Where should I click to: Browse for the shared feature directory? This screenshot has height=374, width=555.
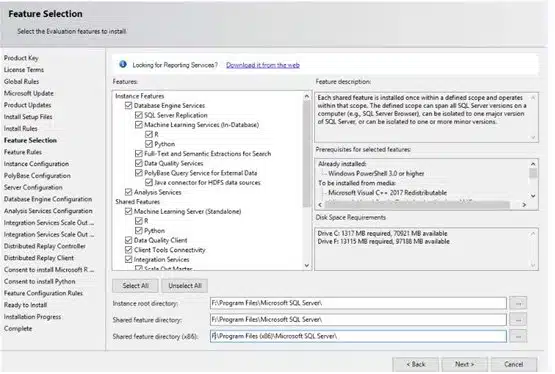pos(518,320)
